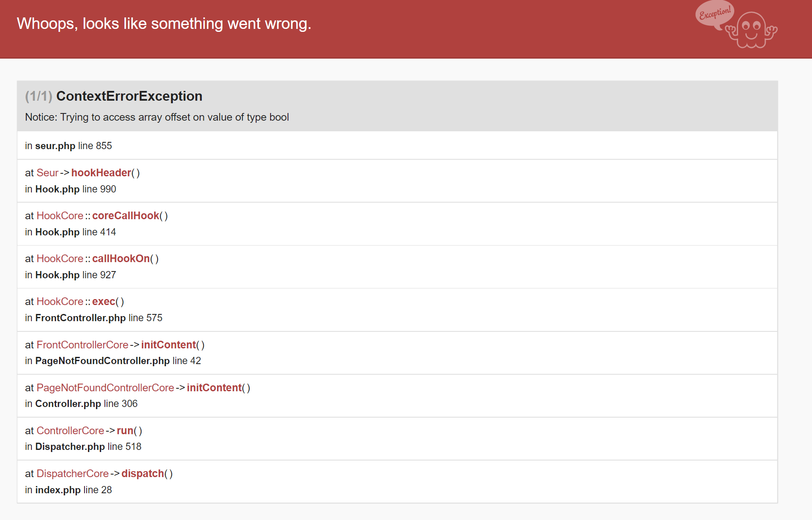Click the PageNotFoundController.php line 42 text

[113, 361]
